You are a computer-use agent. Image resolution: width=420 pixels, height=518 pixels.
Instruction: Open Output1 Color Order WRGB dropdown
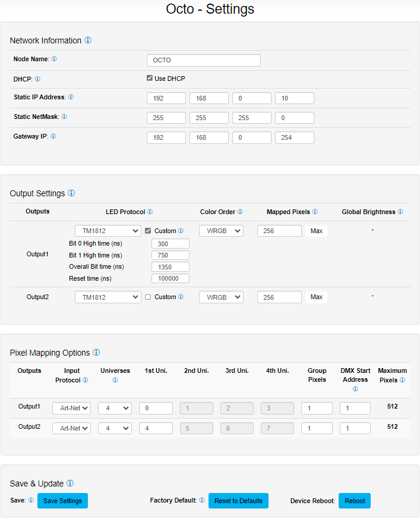pyautogui.click(x=222, y=231)
